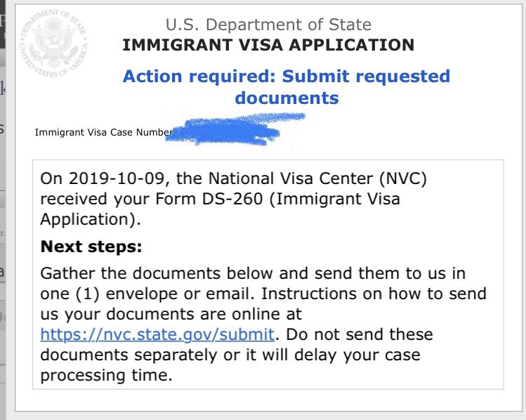Click the "us your documents are online at" line
Viewport: 526px width, 420px height.
[171, 313]
